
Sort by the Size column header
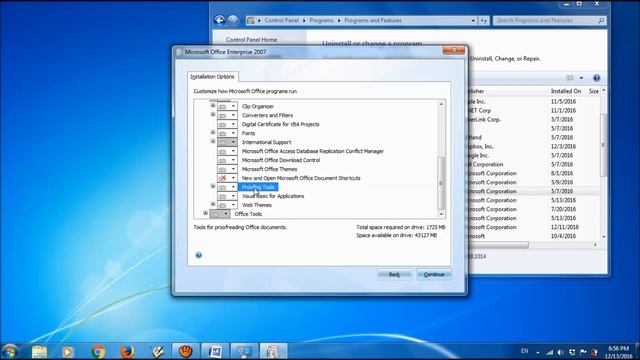(x=593, y=91)
